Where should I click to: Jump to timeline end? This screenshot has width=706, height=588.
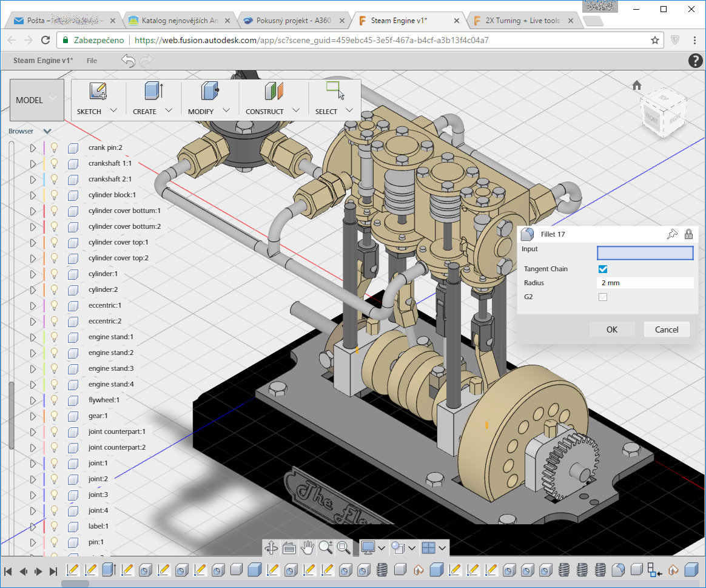click(x=53, y=572)
